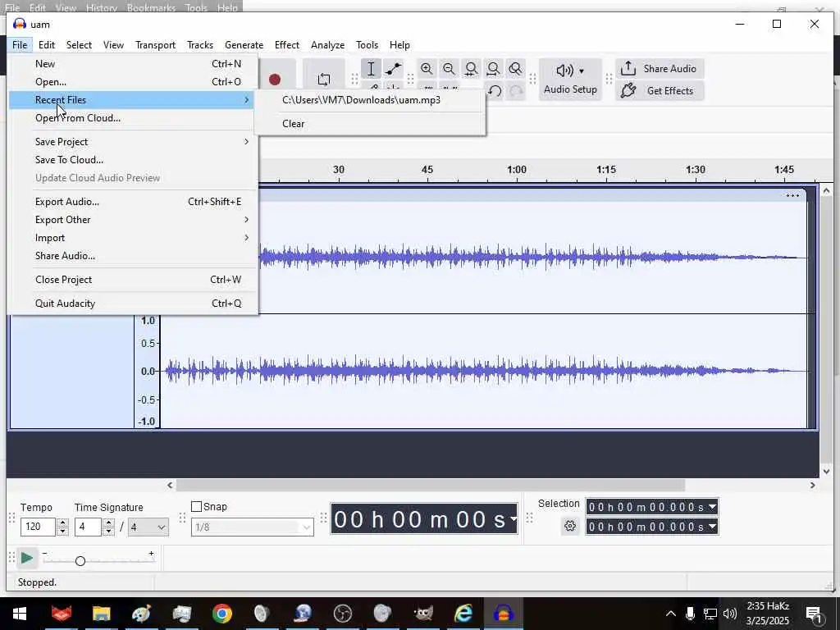The height and width of the screenshot is (630, 840).
Task: Choose Open... from the File menu
Action: 134,82
